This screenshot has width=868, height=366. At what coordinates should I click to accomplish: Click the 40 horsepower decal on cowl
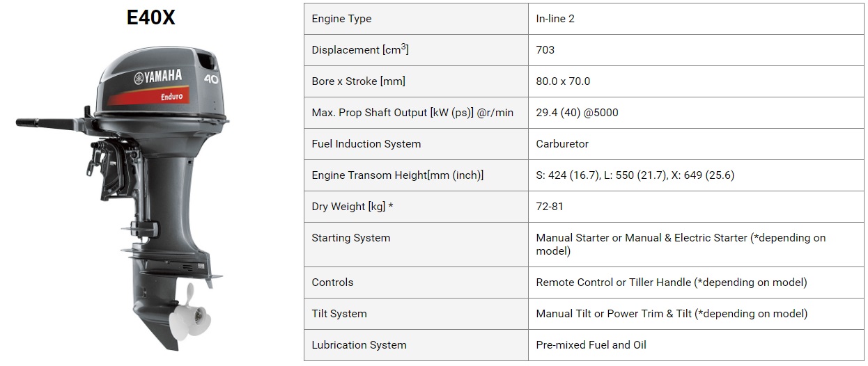[x=211, y=79]
